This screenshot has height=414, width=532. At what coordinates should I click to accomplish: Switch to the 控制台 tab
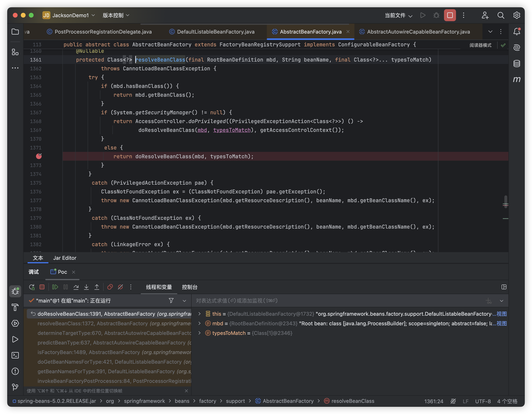(x=190, y=287)
